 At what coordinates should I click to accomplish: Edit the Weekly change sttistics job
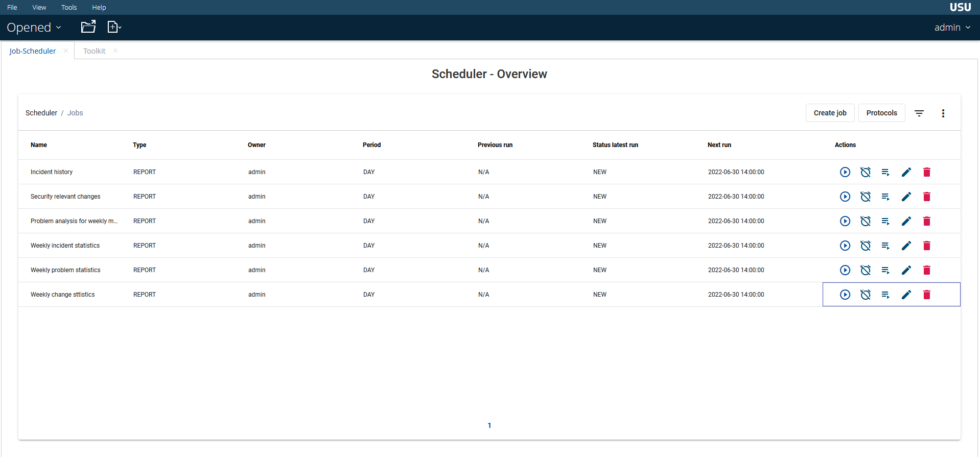906,295
